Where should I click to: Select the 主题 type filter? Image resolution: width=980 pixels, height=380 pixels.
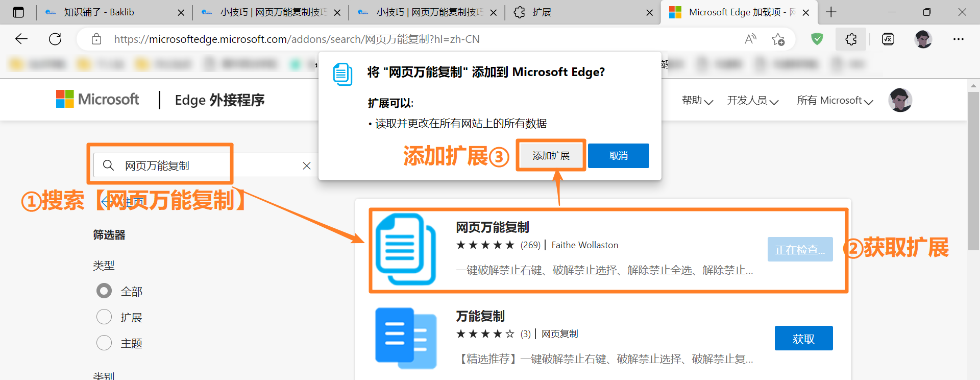click(104, 343)
